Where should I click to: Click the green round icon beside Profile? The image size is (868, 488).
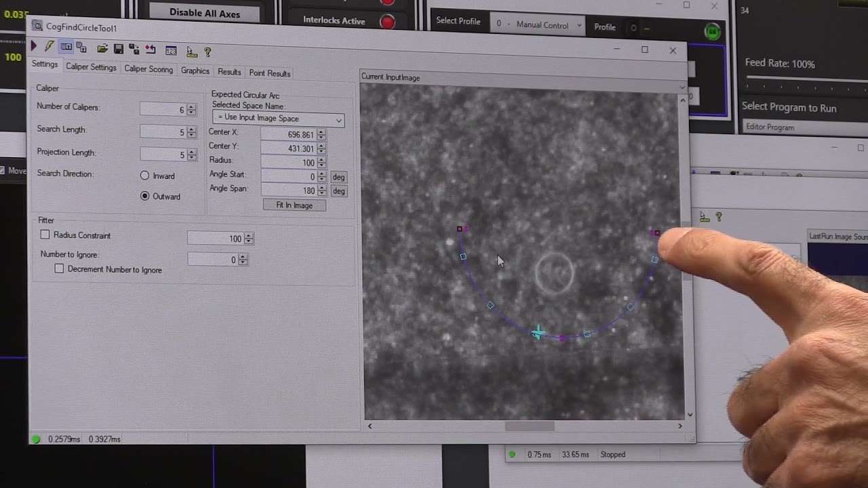pos(712,31)
